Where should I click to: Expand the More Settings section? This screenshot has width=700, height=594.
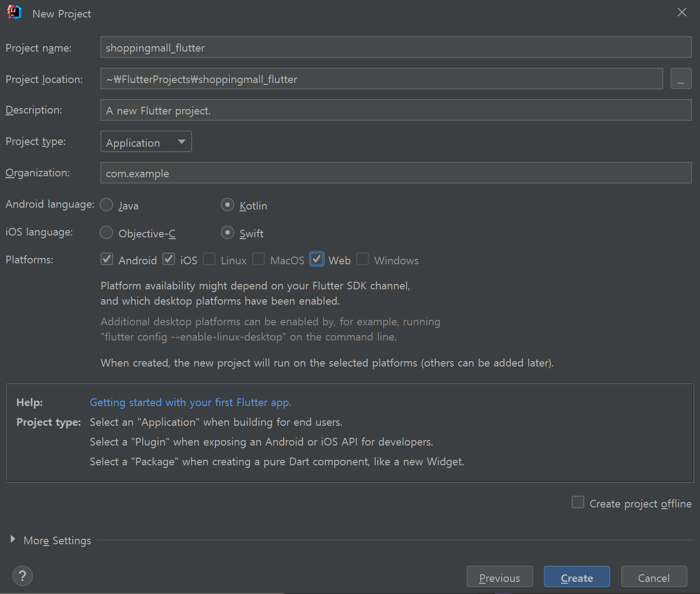13,540
